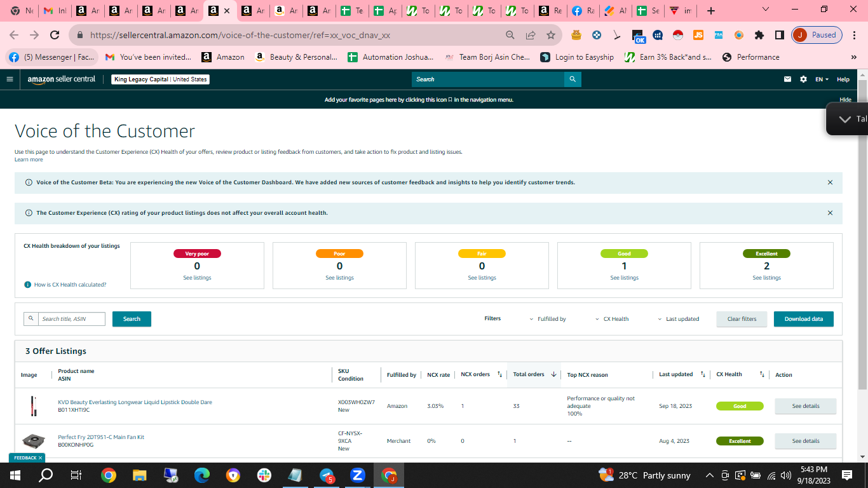Open the Help link in the header
Viewport: 868px width, 488px height.
[x=843, y=79]
